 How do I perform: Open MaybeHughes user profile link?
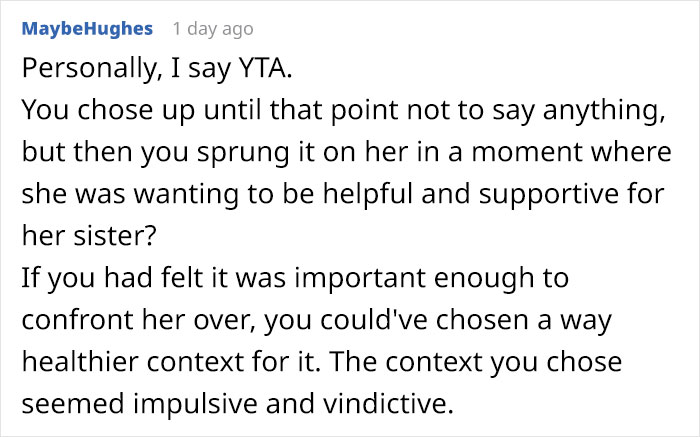[87, 29]
